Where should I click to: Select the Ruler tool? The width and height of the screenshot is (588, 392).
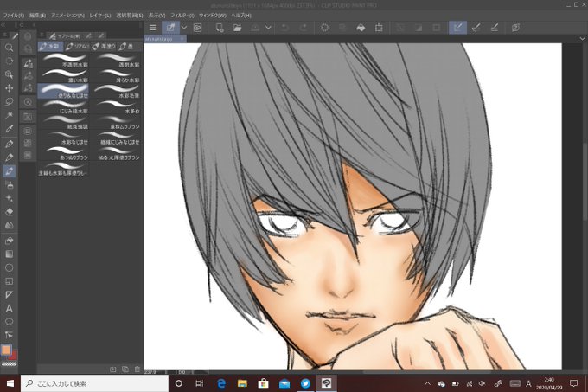pyautogui.click(x=9, y=295)
